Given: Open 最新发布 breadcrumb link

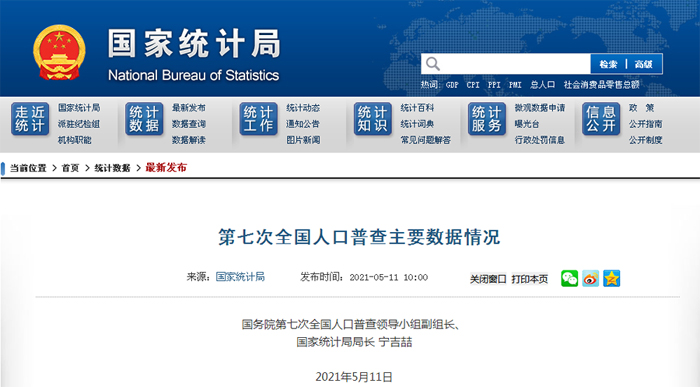Looking at the screenshot, I should pyautogui.click(x=166, y=168).
